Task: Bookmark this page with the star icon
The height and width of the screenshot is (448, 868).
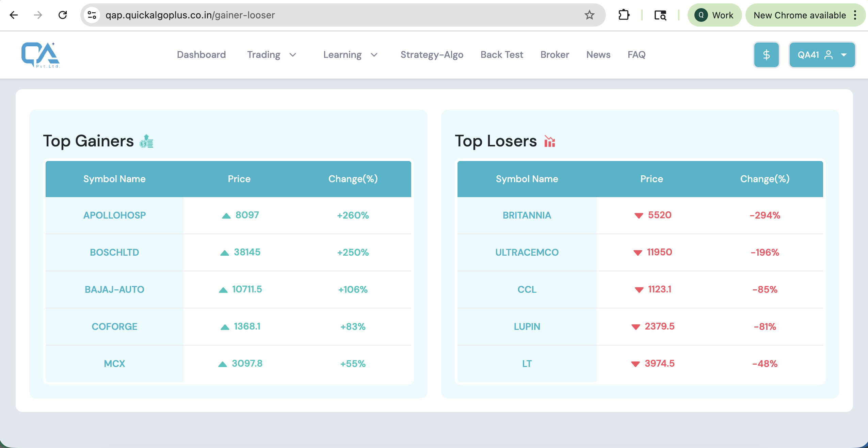Action: (589, 15)
